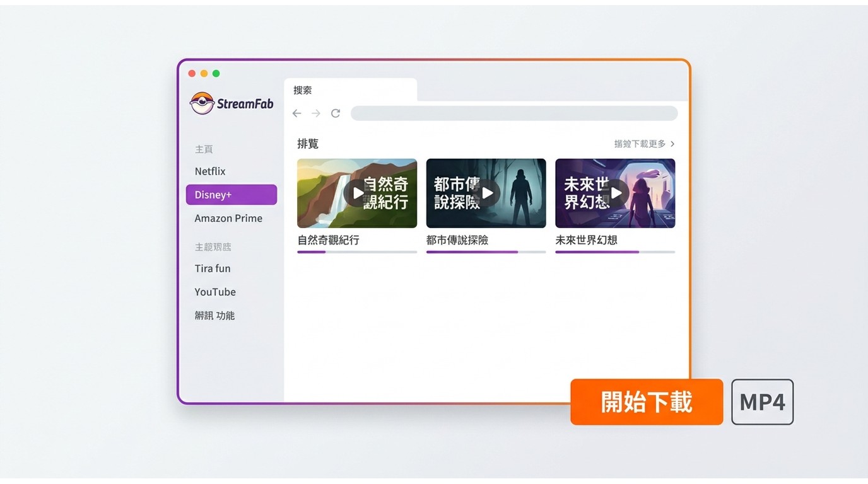
Task: Click the StreamFab logo icon
Action: click(202, 103)
